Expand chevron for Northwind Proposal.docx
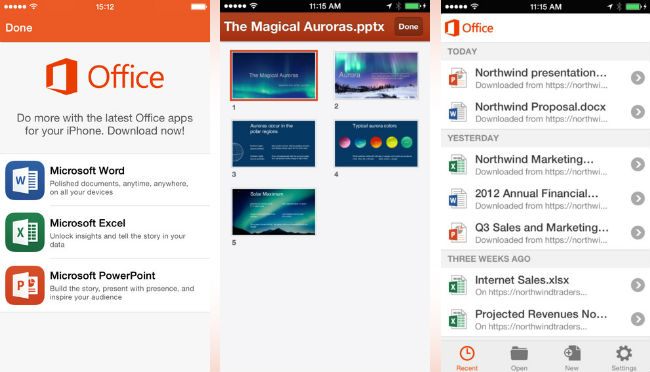Viewport: 650px width, 372px height. click(x=638, y=112)
